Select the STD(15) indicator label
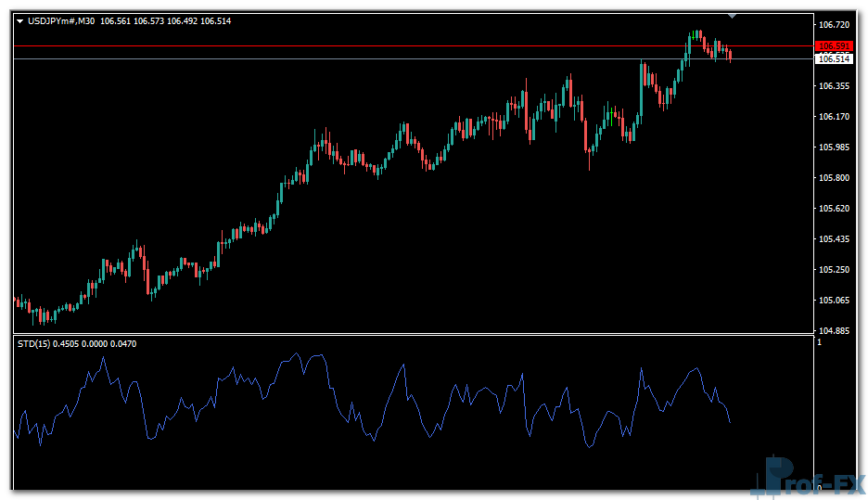This screenshot has height=500, width=868. [34, 344]
